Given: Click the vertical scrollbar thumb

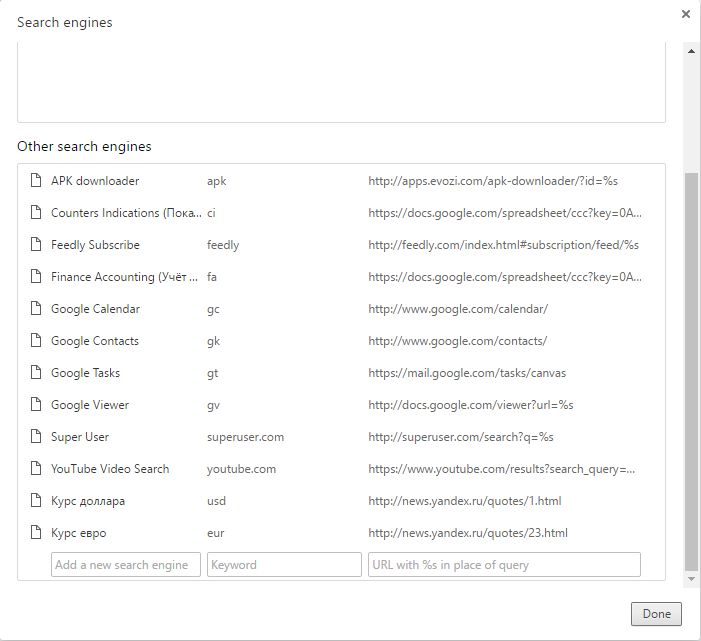Looking at the screenshot, I should pos(691,372).
